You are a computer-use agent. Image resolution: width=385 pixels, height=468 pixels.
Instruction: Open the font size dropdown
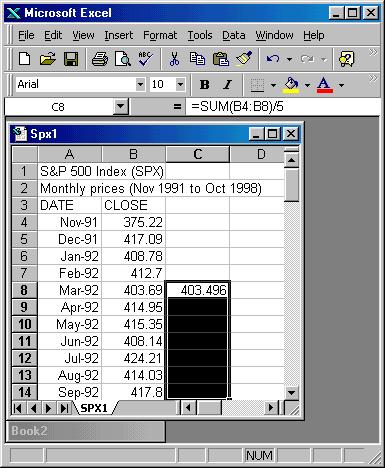click(180, 85)
